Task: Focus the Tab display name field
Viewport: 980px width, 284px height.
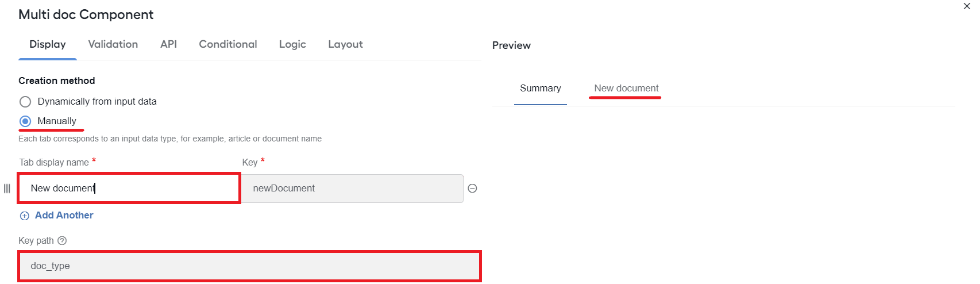Action: click(129, 189)
